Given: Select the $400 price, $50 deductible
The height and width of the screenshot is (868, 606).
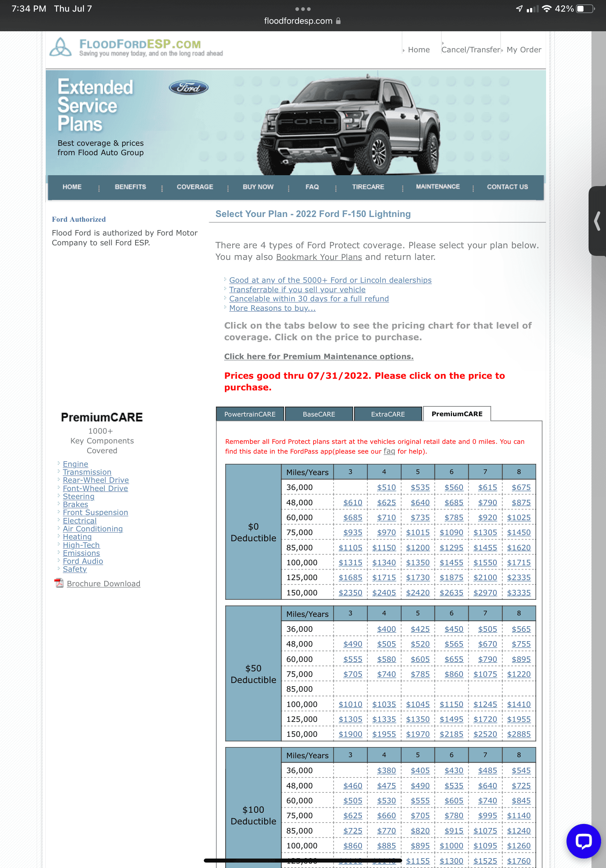Looking at the screenshot, I should tap(386, 629).
